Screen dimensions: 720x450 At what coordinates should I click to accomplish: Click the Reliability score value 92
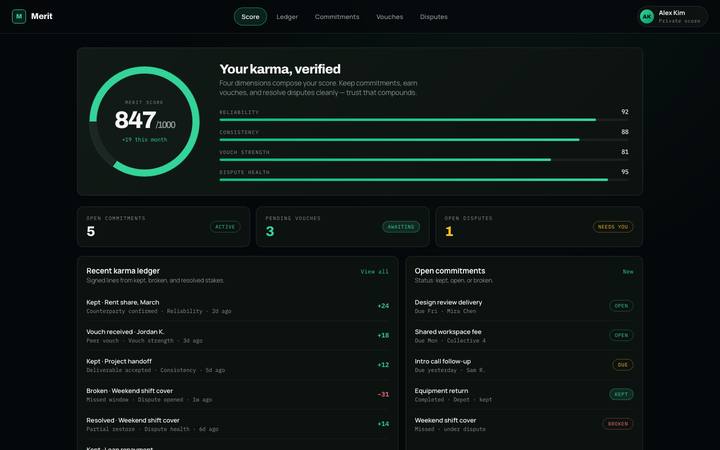(624, 112)
